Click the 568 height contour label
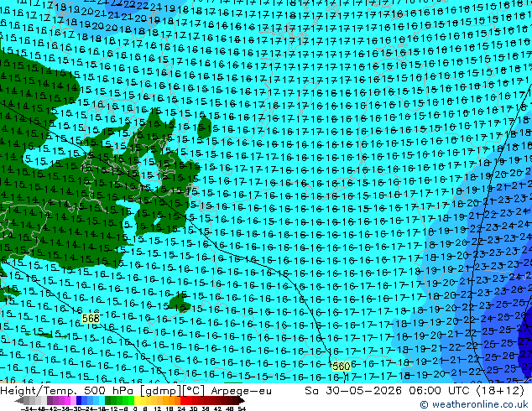This screenshot has height=411, width=532. coord(91,319)
